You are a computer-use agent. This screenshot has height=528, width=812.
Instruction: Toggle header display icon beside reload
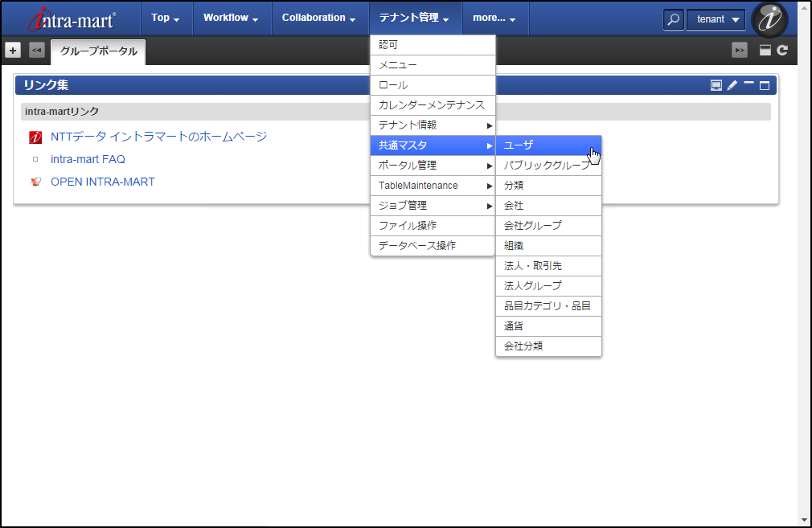pos(765,50)
